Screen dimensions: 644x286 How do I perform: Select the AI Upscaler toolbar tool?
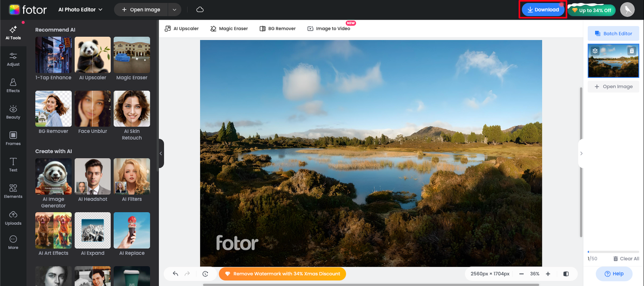[x=182, y=29]
